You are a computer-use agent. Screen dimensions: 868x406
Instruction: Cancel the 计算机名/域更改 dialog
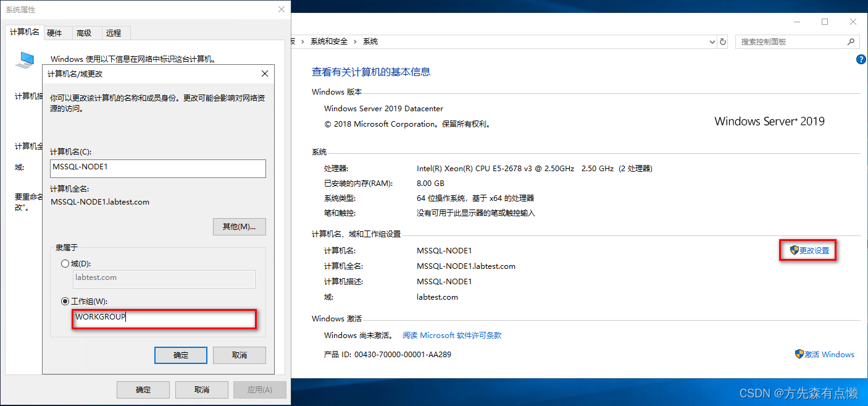240,355
